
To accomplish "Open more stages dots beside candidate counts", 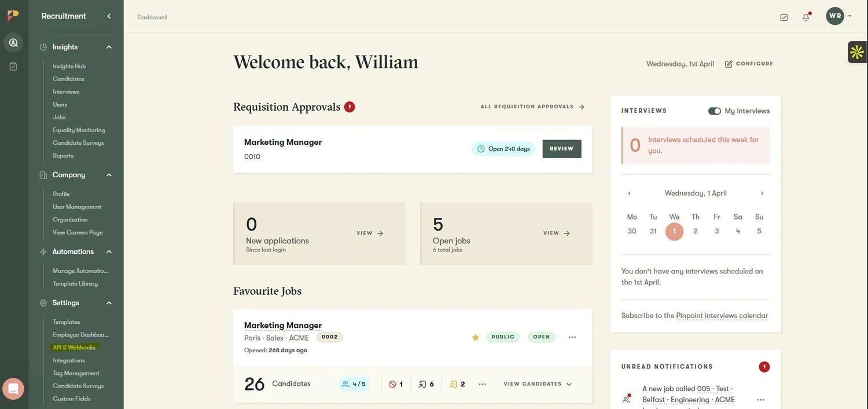I will point(483,384).
